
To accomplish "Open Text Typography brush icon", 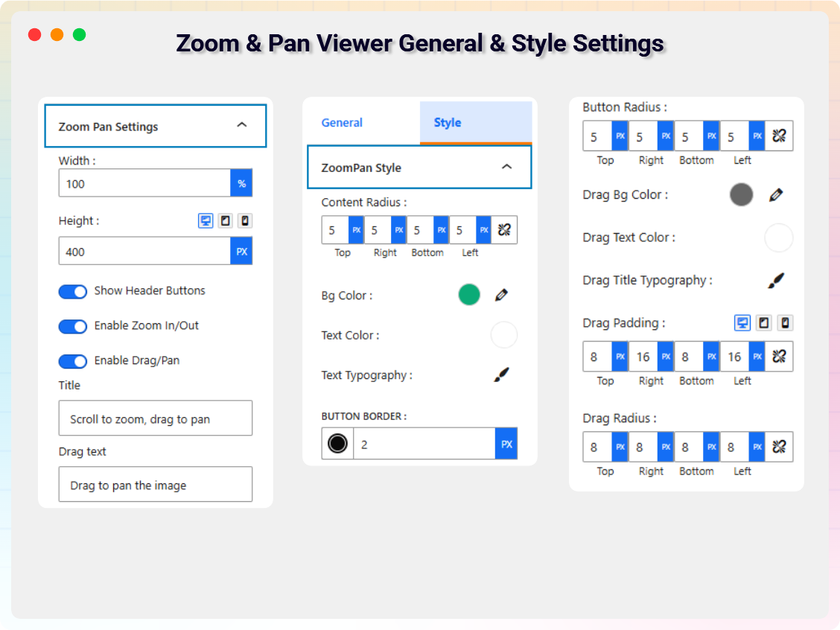I will (x=501, y=375).
